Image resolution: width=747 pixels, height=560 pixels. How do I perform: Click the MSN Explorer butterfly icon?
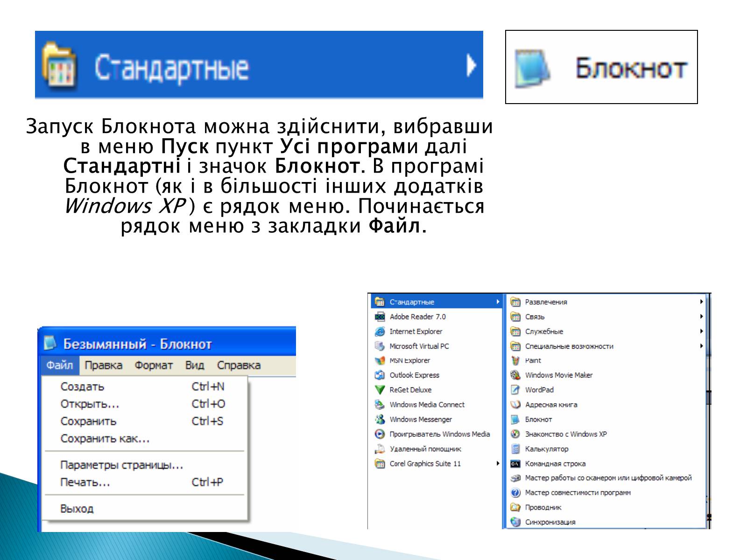point(380,361)
